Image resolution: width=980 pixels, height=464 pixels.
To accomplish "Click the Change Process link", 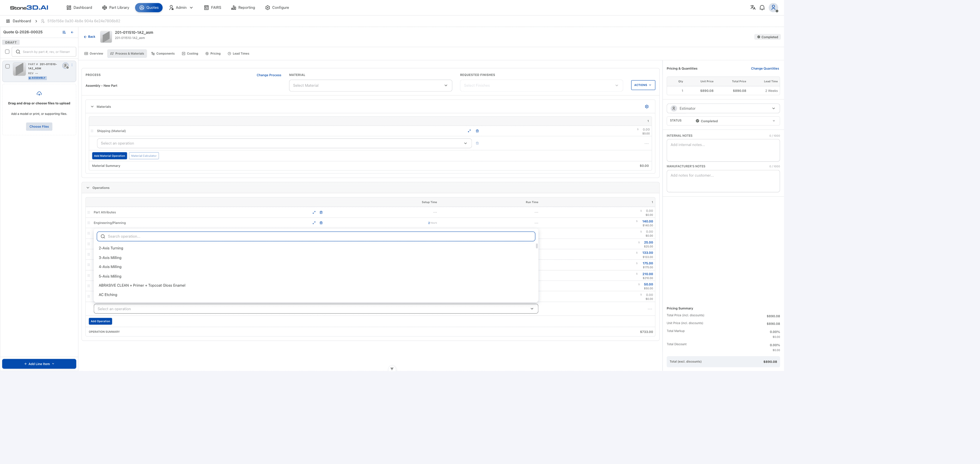I will [x=269, y=75].
